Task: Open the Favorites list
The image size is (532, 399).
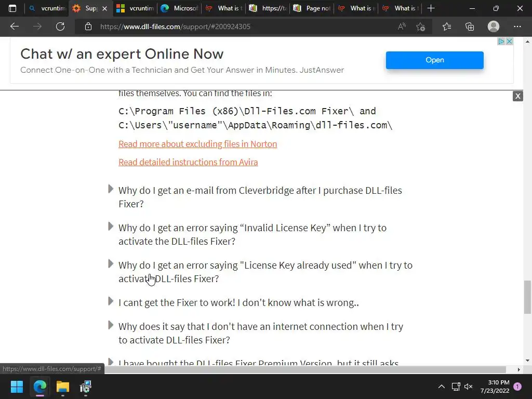Action: [447, 26]
